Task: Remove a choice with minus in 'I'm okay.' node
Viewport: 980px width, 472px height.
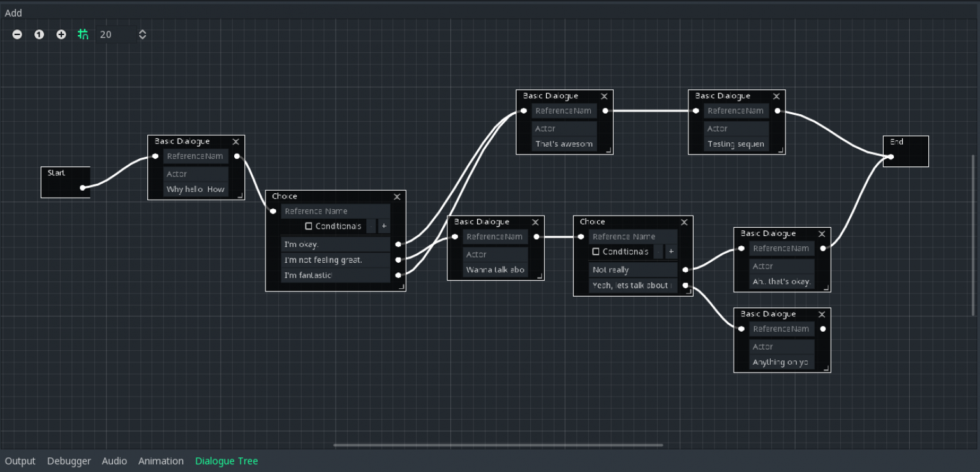Action: (371, 226)
